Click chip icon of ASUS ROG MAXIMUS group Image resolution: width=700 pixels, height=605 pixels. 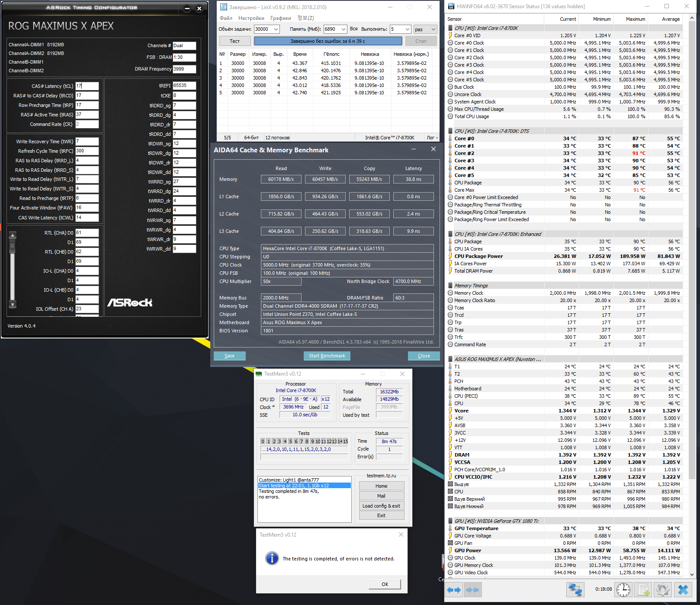pyautogui.click(x=450, y=359)
